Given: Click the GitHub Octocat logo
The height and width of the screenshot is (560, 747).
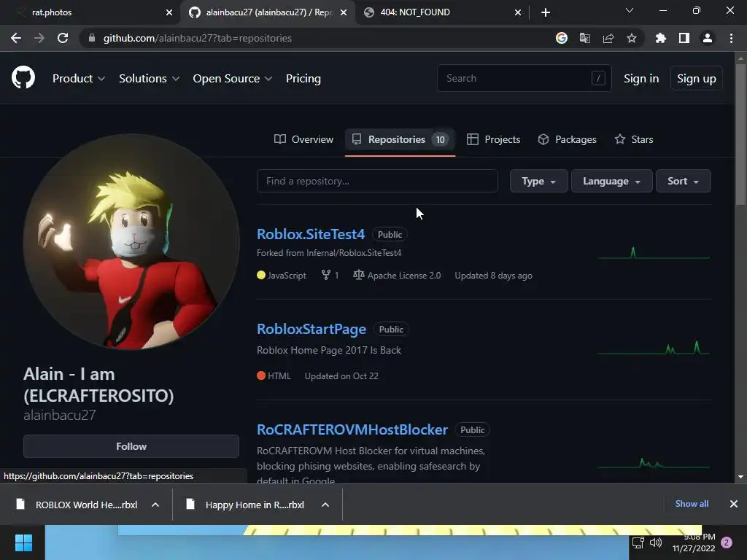Looking at the screenshot, I should [23, 77].
